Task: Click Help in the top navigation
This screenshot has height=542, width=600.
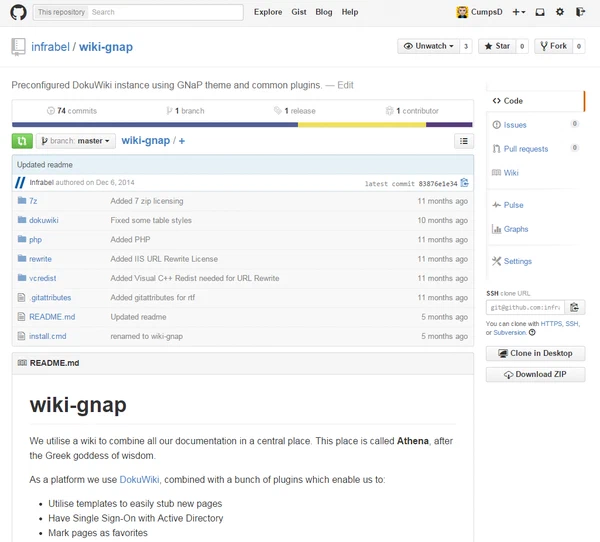Action: click(350, 12)
